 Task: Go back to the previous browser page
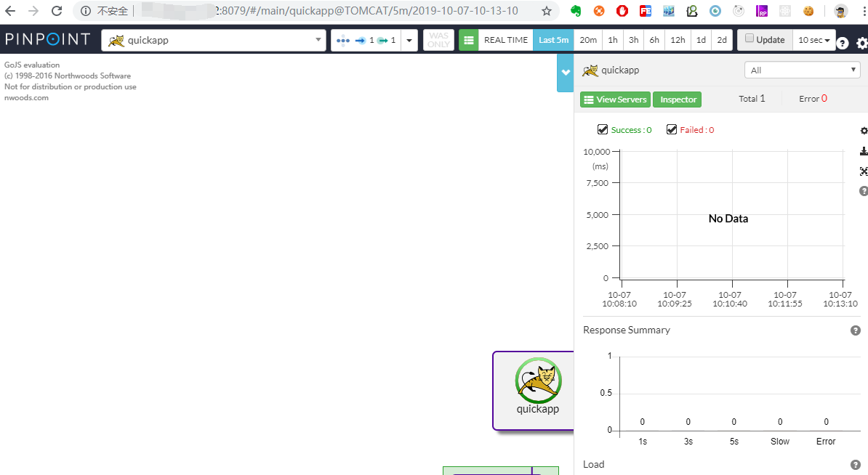pyautogui.click(x=10, y=10)
